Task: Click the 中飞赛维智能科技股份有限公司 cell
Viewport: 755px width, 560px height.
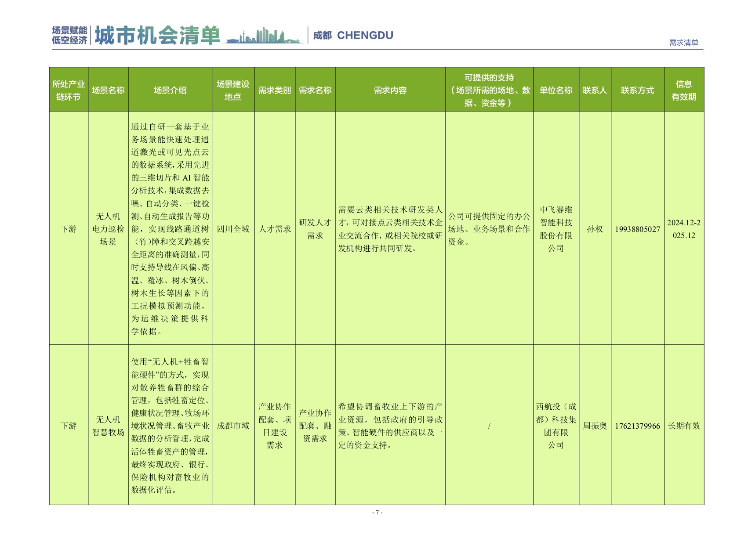Action: click(556, 229)
